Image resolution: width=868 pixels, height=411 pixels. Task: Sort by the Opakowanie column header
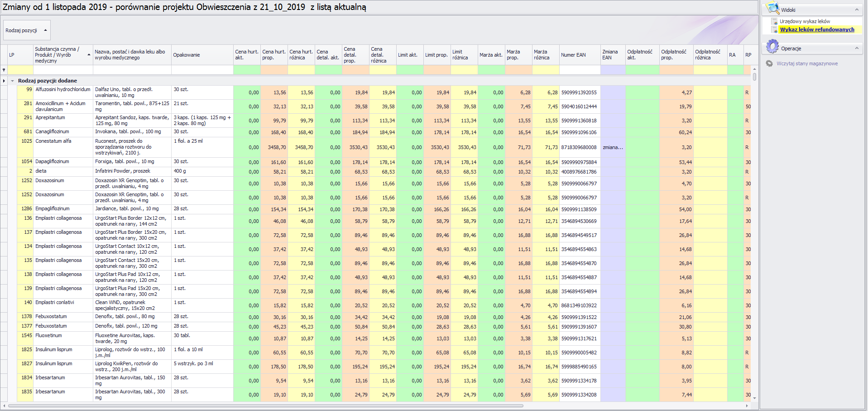[x=201, y=55]
